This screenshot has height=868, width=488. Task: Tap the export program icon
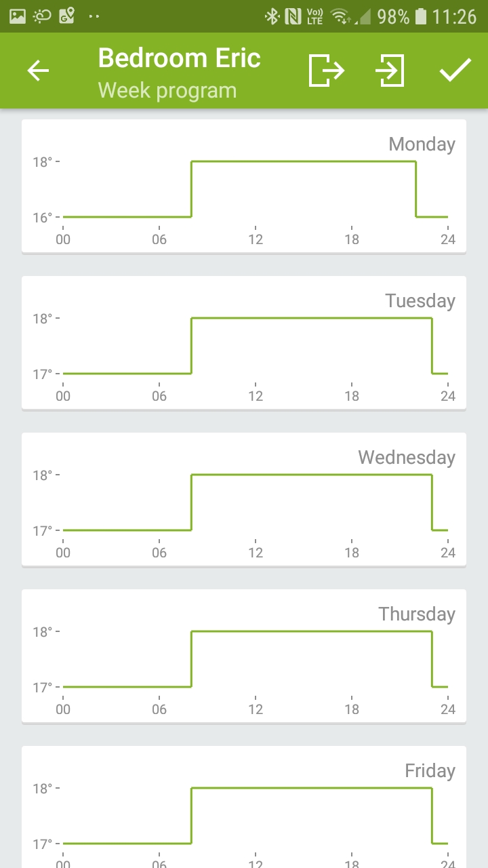tap(326, 71)
